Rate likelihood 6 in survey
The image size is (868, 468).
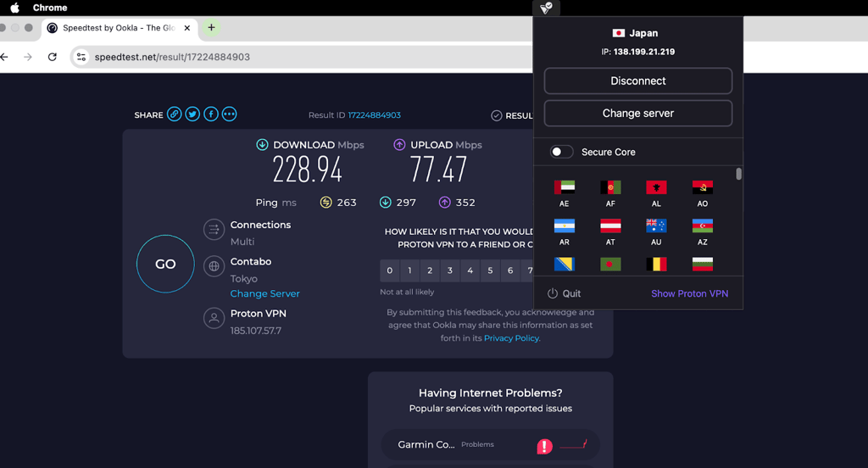click(x=509, y=270)
